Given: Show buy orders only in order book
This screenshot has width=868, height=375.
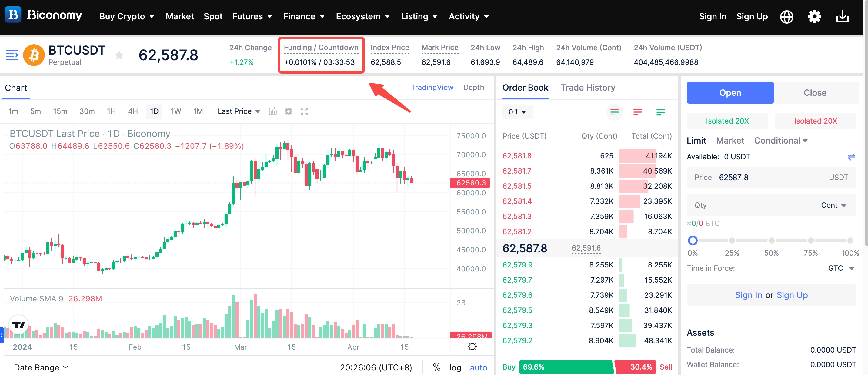Looking at the screenshot, I should [660, 112].
